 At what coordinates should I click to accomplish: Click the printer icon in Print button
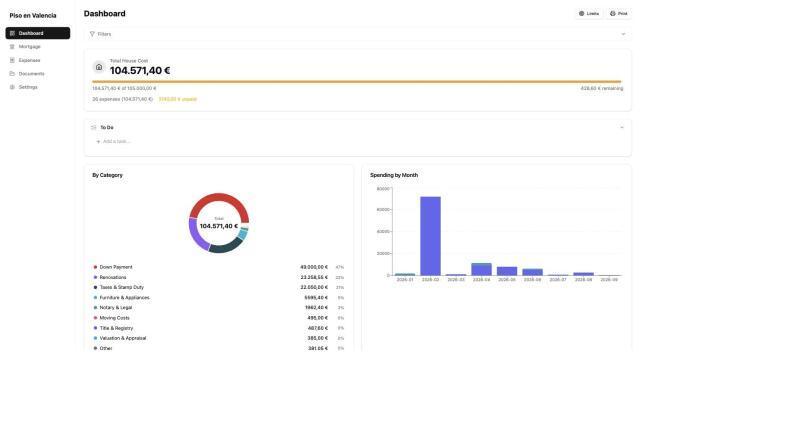[x=613, y=14]
